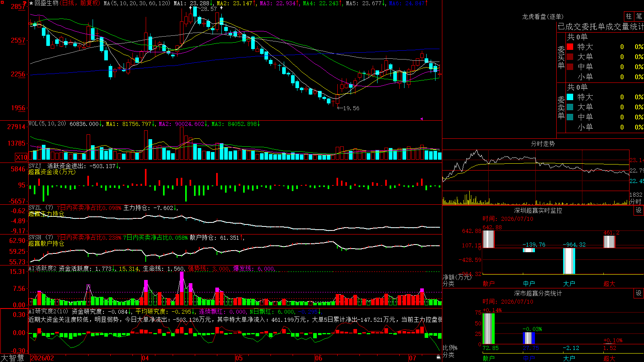Click the 委卖单 section label
Viewport: 644px width, 362px height.
pyautogui.click(x=561, y=107)
